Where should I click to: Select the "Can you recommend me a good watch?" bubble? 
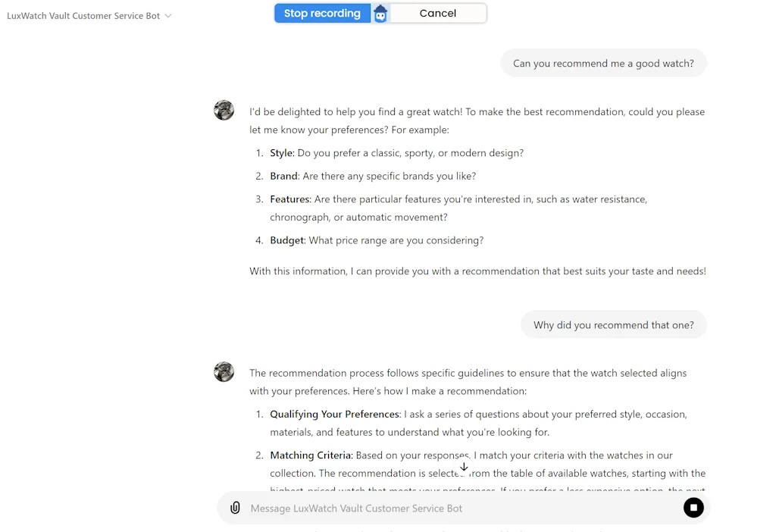pyautogui.click(x=603, y=63)
